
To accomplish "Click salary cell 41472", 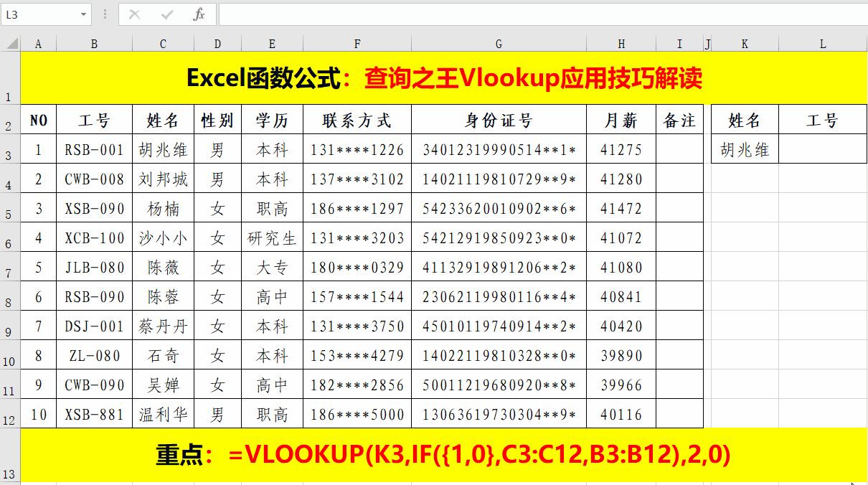I will pos(621,208).
